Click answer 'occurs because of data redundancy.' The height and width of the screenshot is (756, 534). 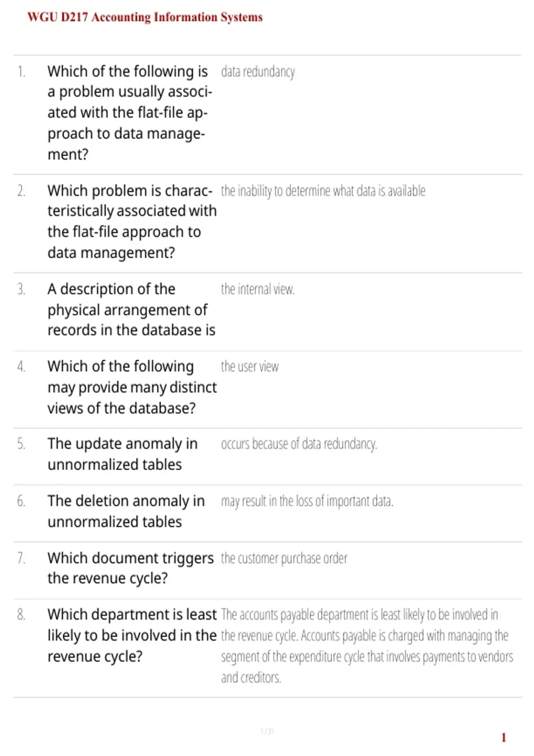tap(299, 444)
